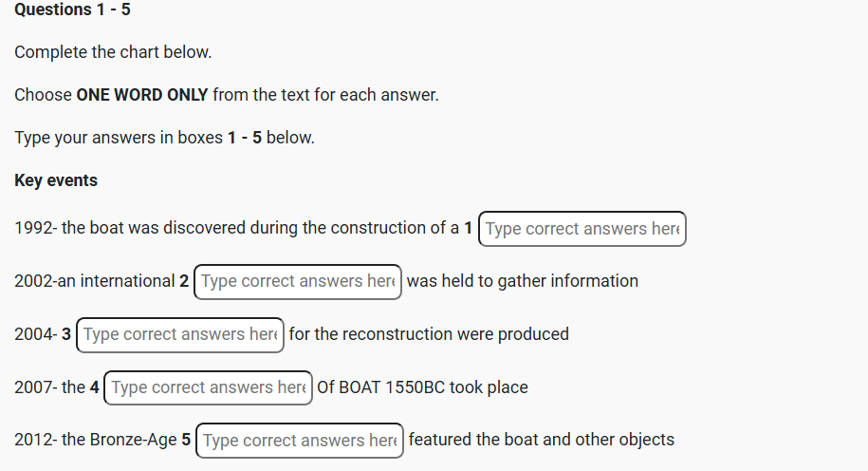Screen dimensions: 868x471
Task: Select the answer input for question 3
Action: 180,335
